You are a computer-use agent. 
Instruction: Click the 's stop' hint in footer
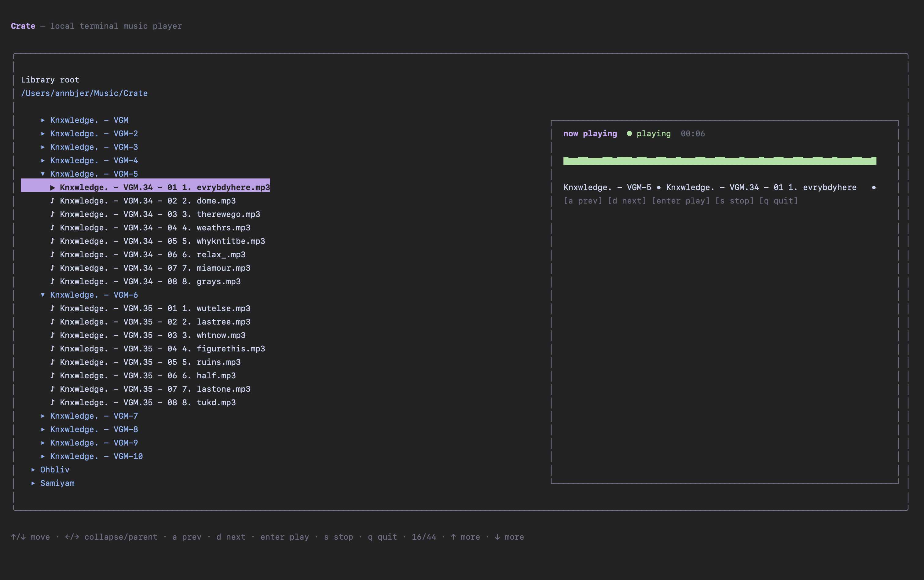point(338,537)
